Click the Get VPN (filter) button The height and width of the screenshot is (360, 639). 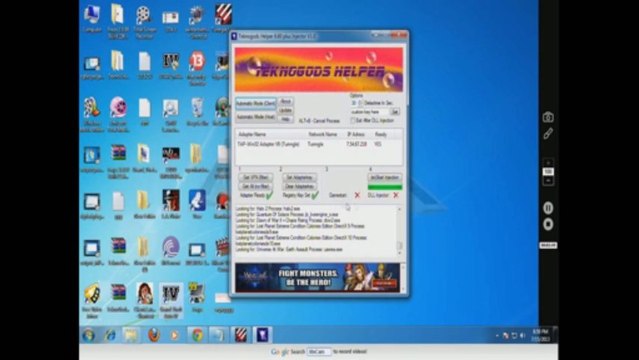(x=256, y=177)
